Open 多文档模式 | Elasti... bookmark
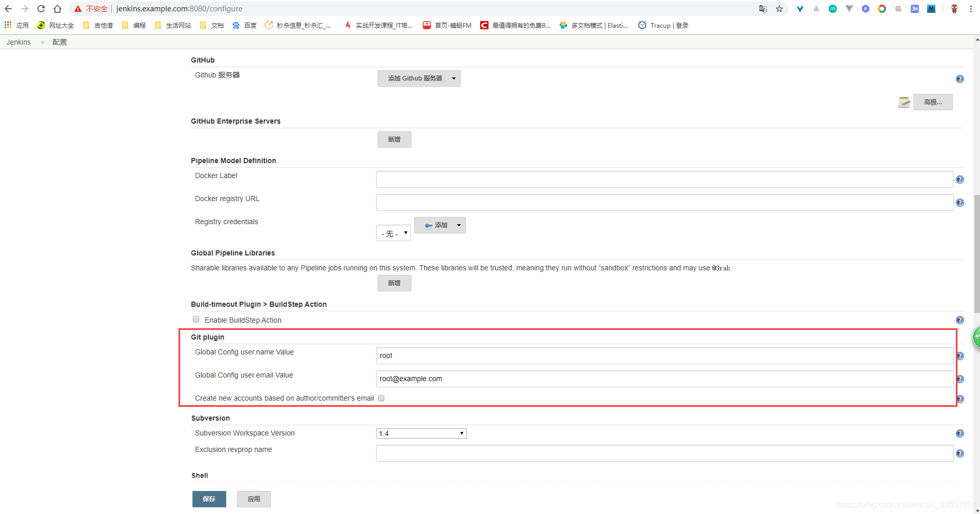 tap(594, 25)
